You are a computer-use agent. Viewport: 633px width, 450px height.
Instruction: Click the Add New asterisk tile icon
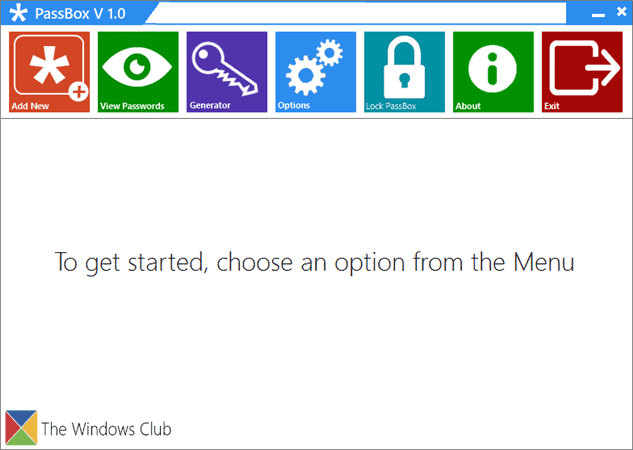[49, 65]
